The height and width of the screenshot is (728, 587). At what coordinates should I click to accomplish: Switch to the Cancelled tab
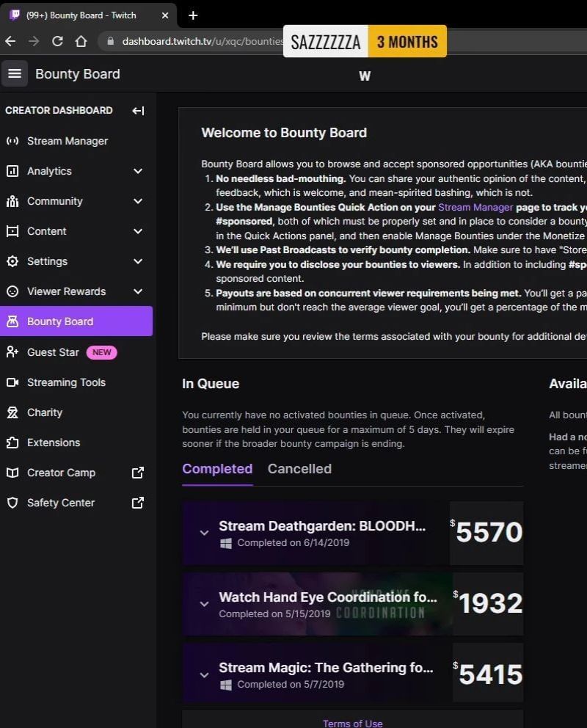(299, 469)
